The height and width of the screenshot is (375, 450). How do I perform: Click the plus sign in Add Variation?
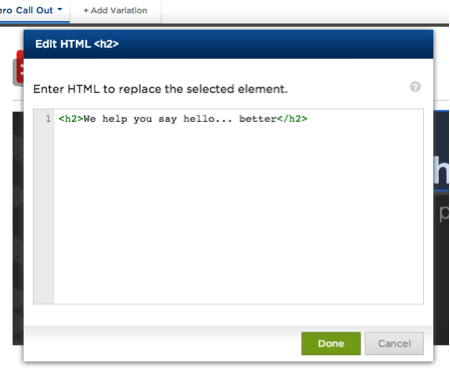pyautogui.click(x=86, y=11)
